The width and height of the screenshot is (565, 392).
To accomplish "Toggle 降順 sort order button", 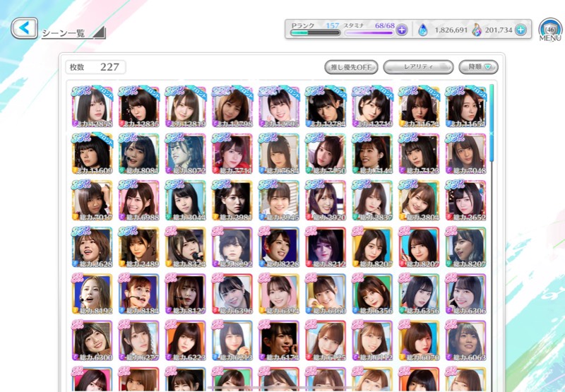I will (478, 67).
